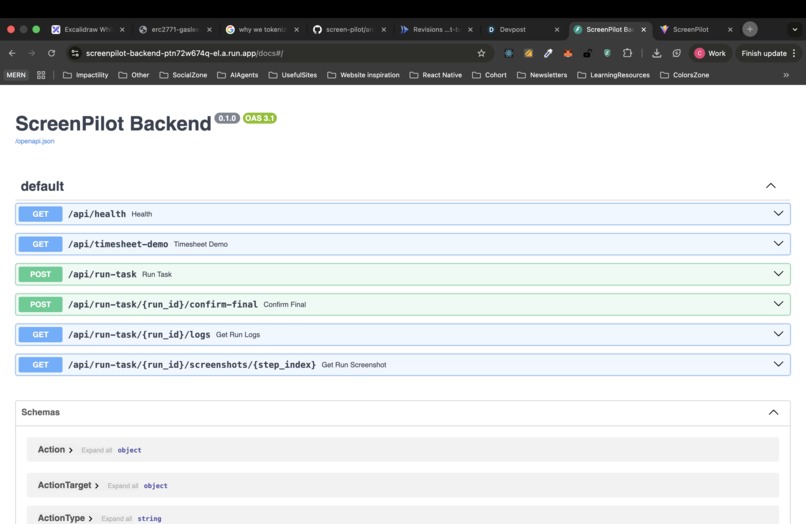The height and width of the screenshot is (524, 806).
Task: Bookmark page with star icon
Action: click(481, 53)
